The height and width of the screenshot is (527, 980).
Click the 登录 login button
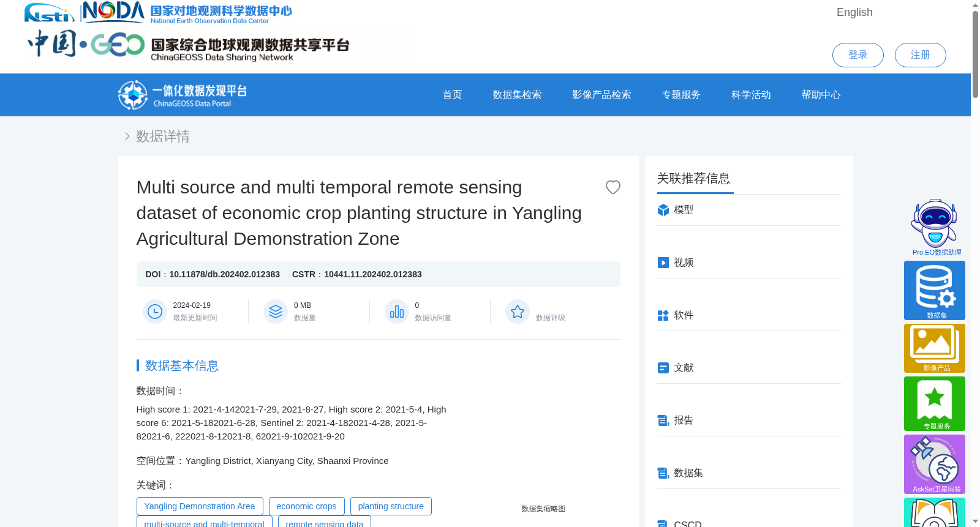tap(858, 55)
